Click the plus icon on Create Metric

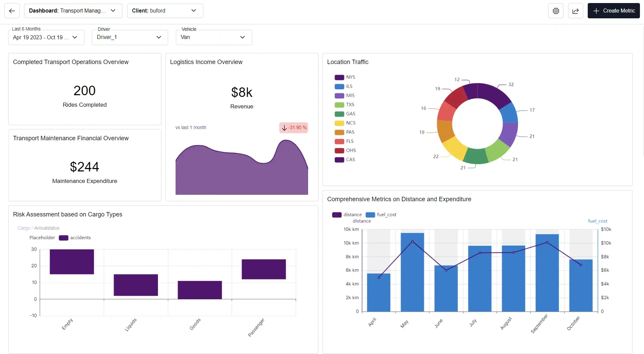[596, 11]
